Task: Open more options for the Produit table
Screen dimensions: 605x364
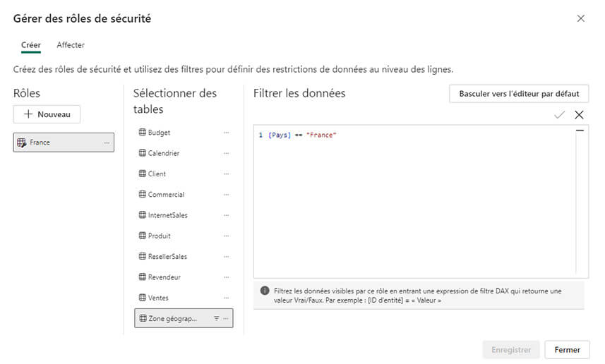Action: point(226,236)
